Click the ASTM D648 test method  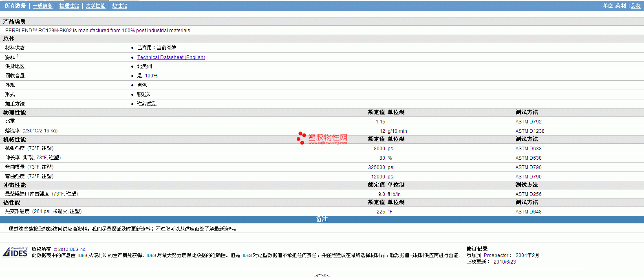coord(529,212)
